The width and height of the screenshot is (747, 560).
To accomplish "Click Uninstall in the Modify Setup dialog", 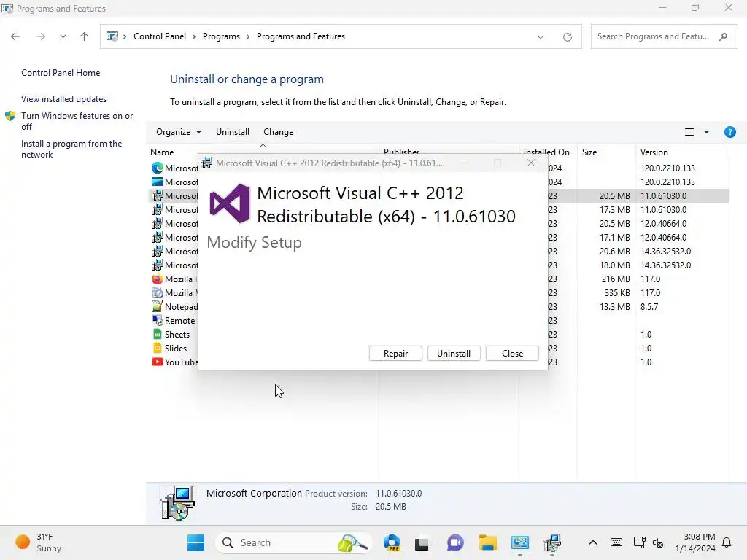I will pyautogui.click(x=454, y=354).
